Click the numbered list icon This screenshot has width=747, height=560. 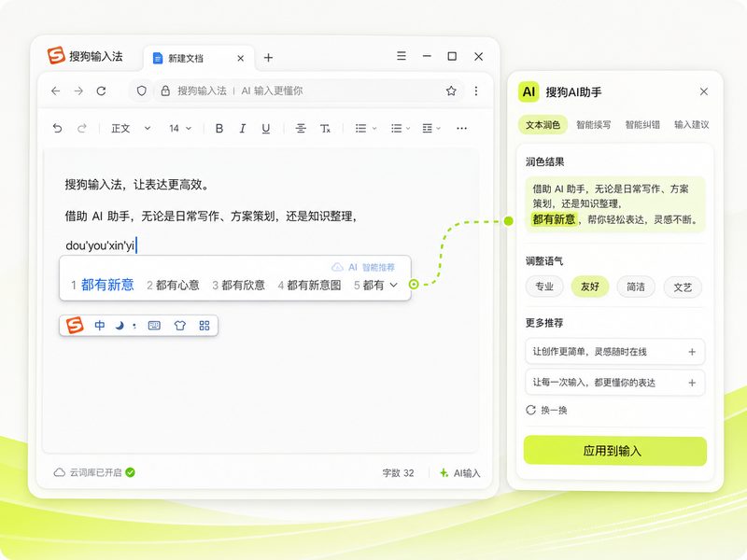point(396,128)
